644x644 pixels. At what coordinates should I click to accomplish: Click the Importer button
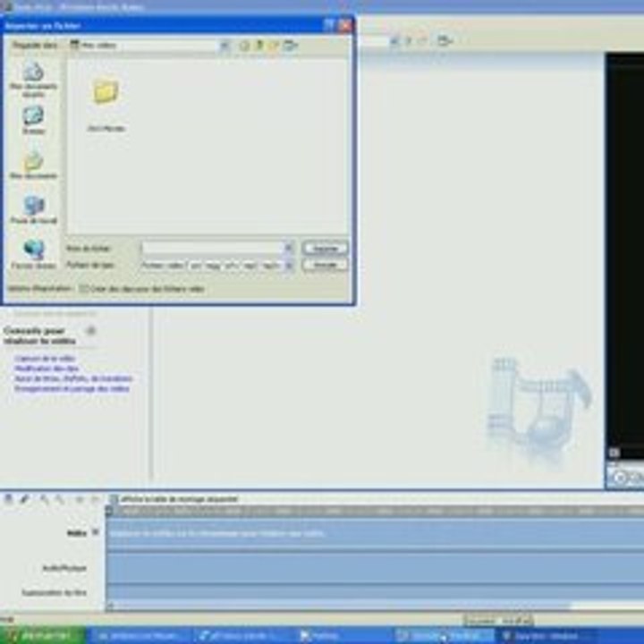point(325,248)
